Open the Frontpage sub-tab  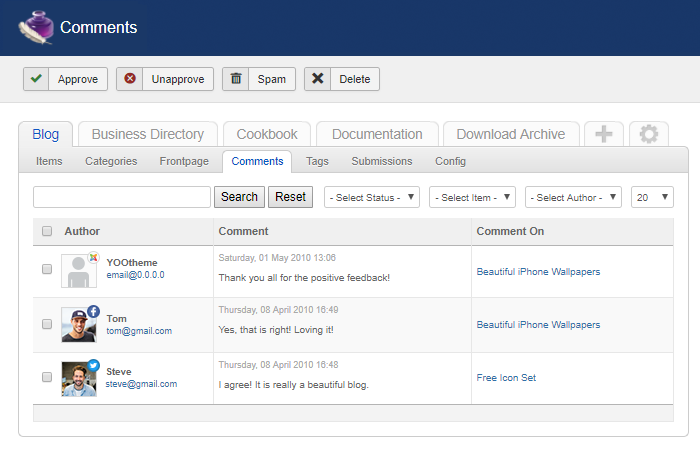click(184, 161)
